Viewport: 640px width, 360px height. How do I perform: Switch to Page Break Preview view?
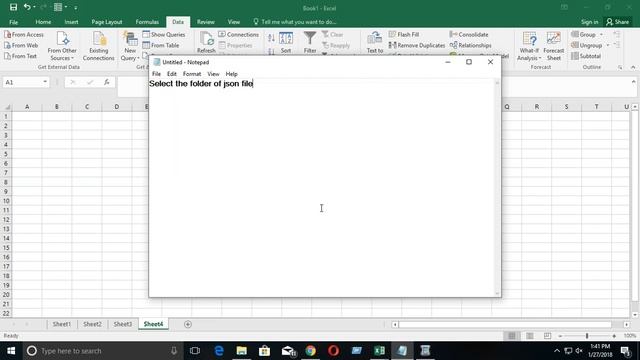coord(547,336)
